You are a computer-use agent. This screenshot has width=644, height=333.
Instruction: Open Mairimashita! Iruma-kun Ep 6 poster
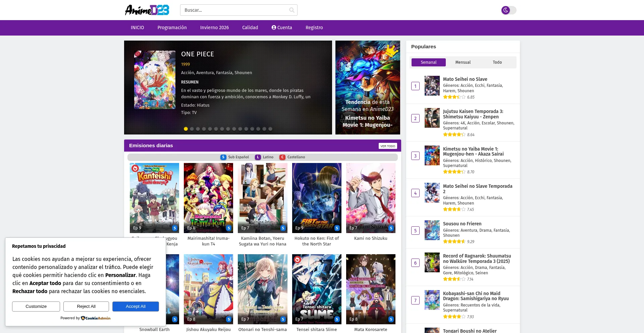pyautogui.click(x=208, y=198)
